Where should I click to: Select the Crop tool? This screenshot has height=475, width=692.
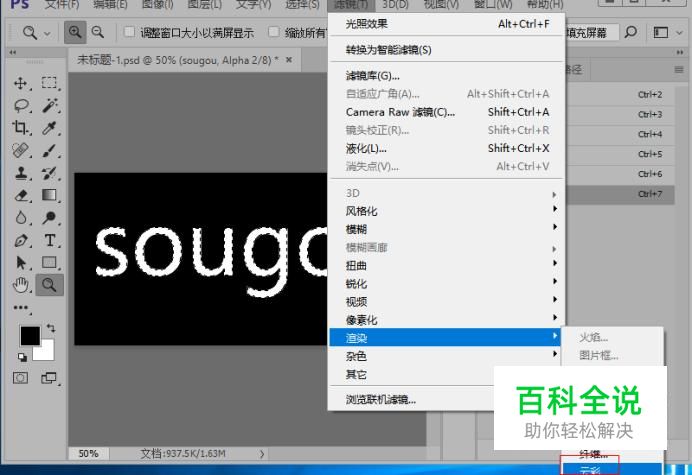[20, 128]
